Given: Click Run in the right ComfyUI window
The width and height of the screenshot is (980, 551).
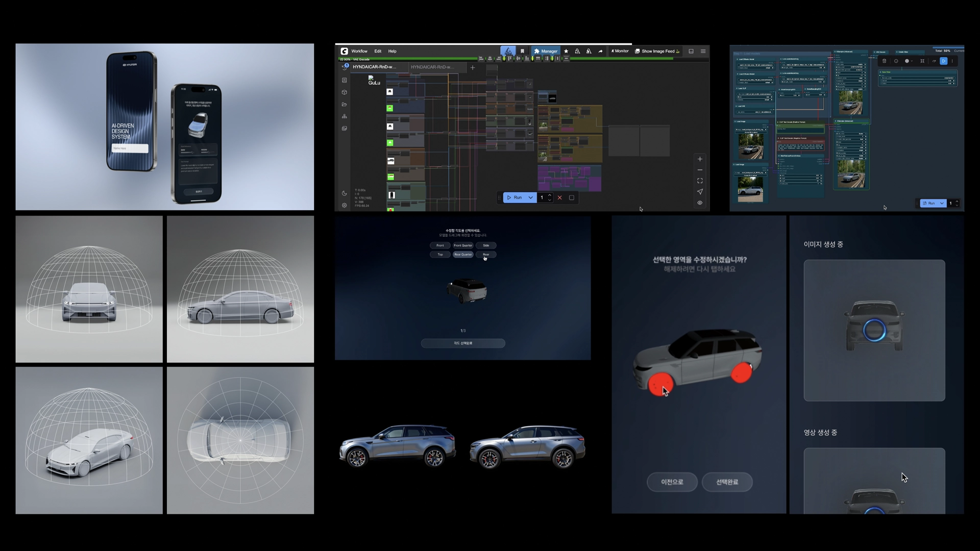Looking at the screenshot, I should (x=929, y=203).
